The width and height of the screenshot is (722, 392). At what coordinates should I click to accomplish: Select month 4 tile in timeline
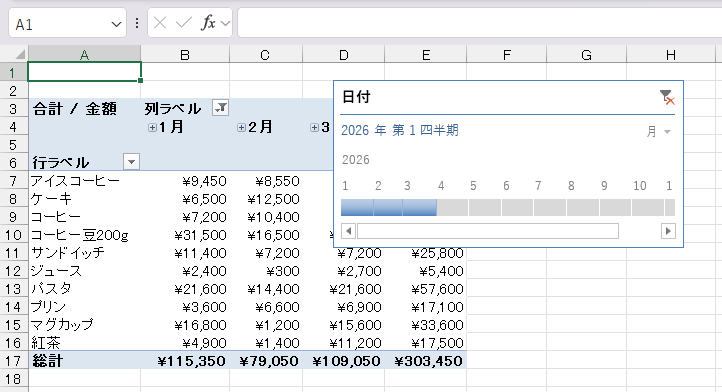[x=453, y=207]
